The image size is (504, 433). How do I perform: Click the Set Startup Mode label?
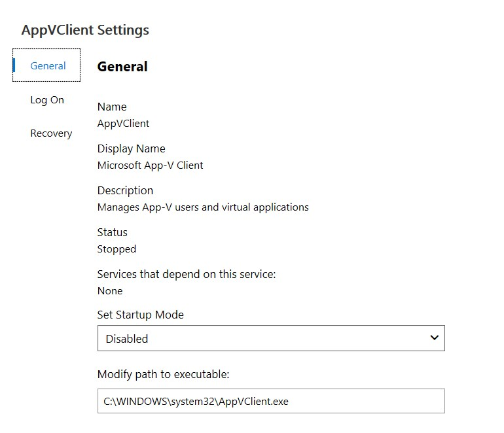coord(141,315)
